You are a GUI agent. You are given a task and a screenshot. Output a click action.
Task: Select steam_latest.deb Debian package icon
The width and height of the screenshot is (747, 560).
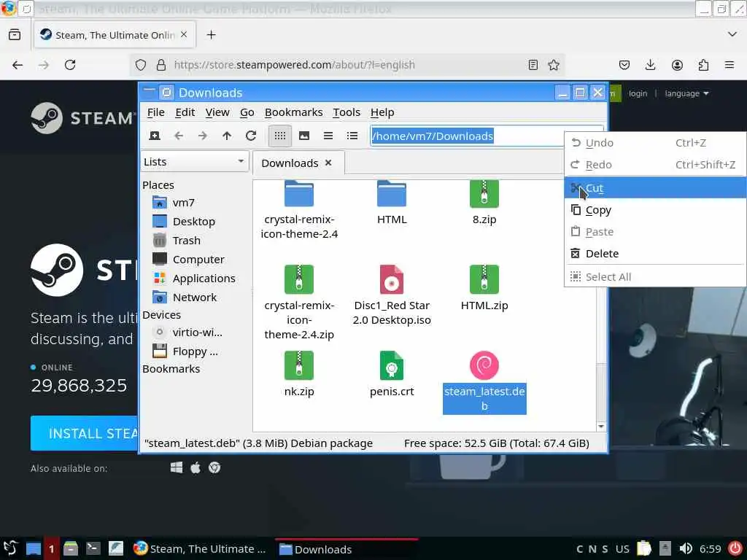pos(484,365)
